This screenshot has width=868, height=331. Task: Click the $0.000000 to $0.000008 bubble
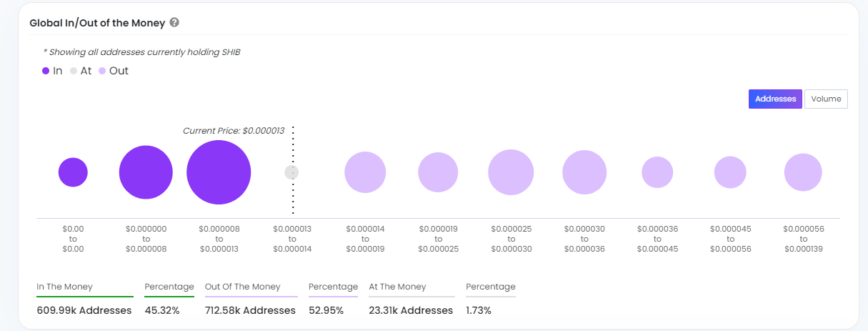click(x=146, y=172)
